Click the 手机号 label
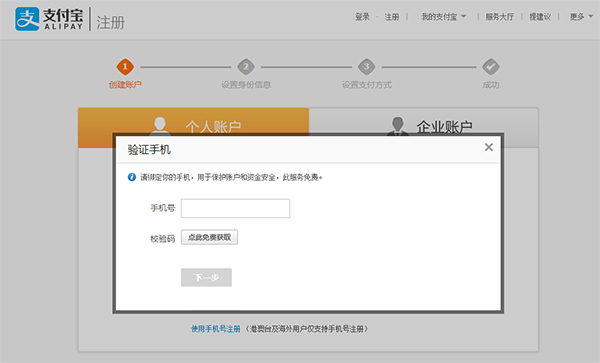 163,208
